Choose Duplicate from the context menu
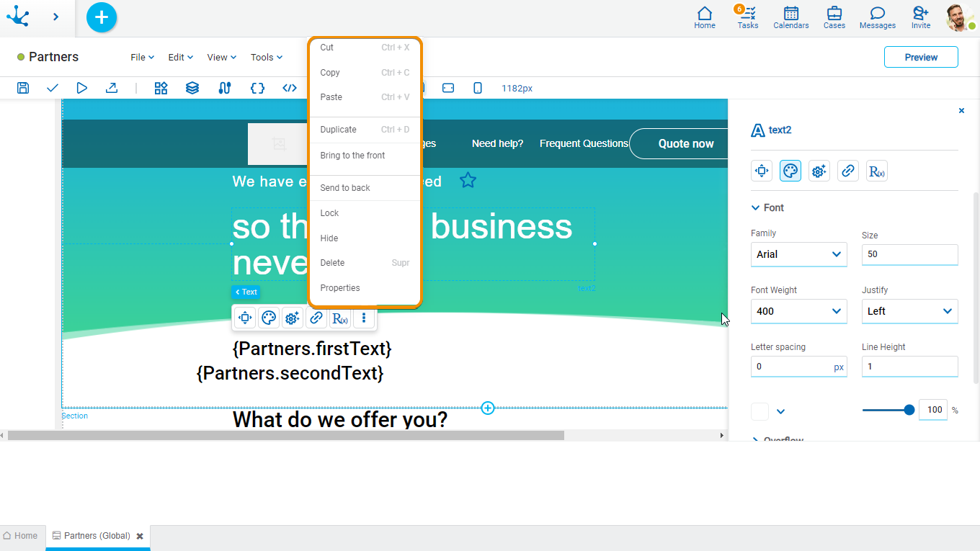The image size is (980, 551). [365, 130]
